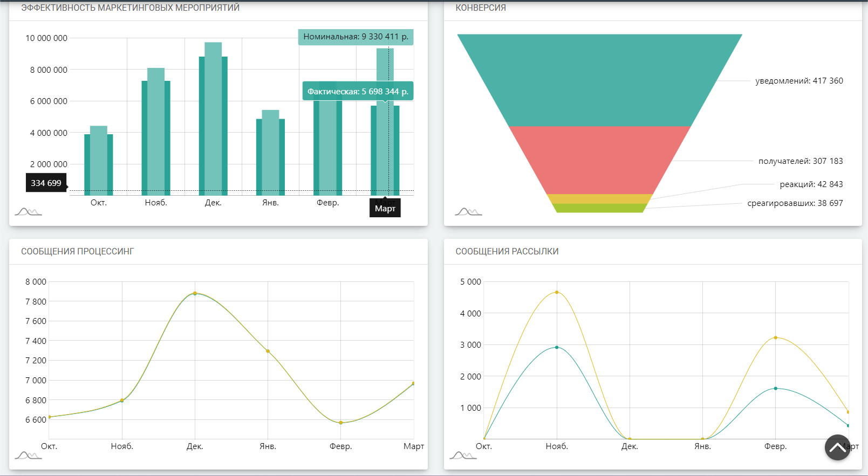
Task: Select the Окт. bar in marketing chart
Action: click(99, 162)
